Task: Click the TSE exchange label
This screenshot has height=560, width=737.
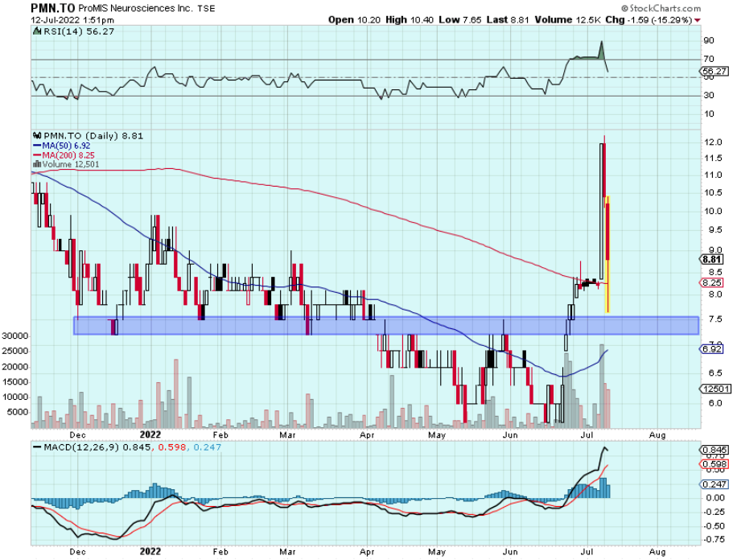Action: pos(206,8)
